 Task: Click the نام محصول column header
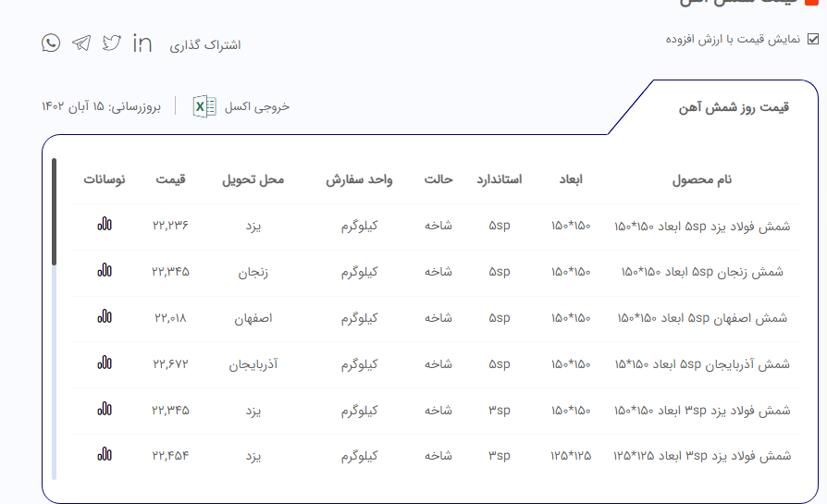click(701, 179)
